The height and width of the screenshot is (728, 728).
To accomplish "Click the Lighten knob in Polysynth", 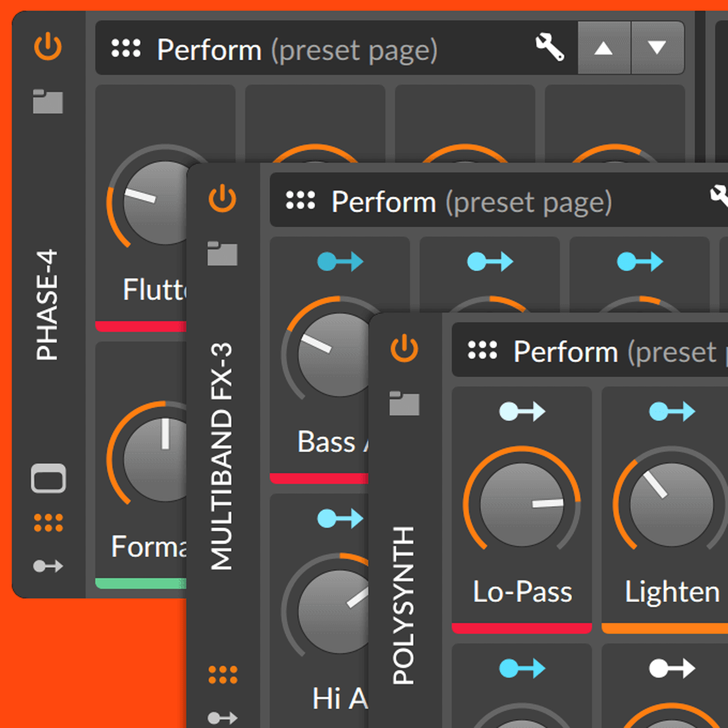I will point(671,504).
